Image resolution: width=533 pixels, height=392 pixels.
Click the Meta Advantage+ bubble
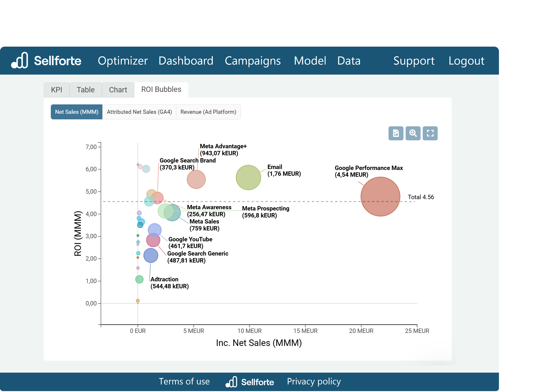tap(196, 179)
